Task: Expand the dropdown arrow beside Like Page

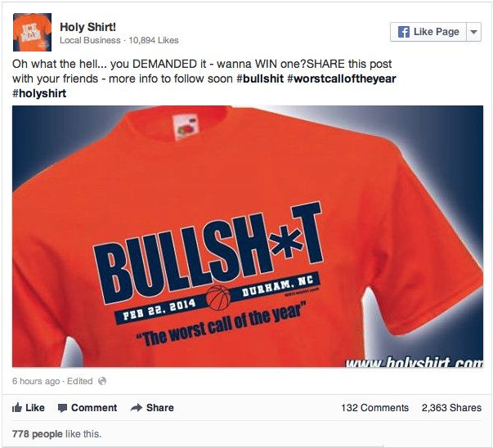Action: (x=474, y=32)
